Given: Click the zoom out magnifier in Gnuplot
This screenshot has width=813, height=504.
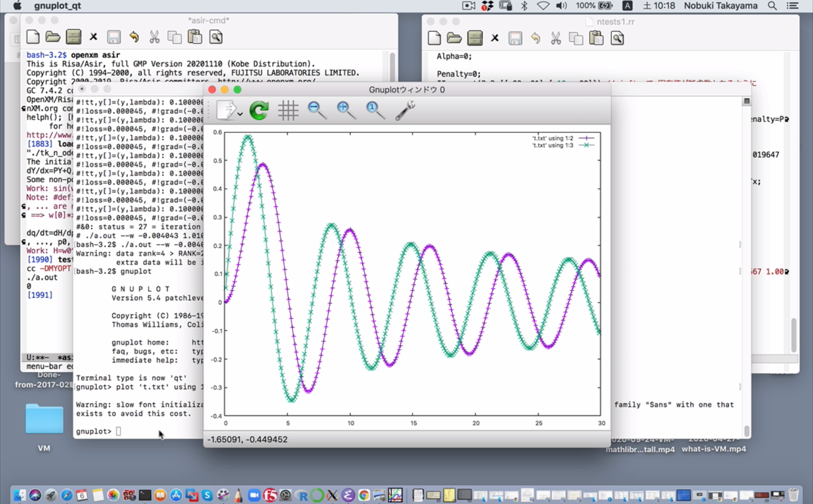Looking at the screenshot, I should [317, 110].
